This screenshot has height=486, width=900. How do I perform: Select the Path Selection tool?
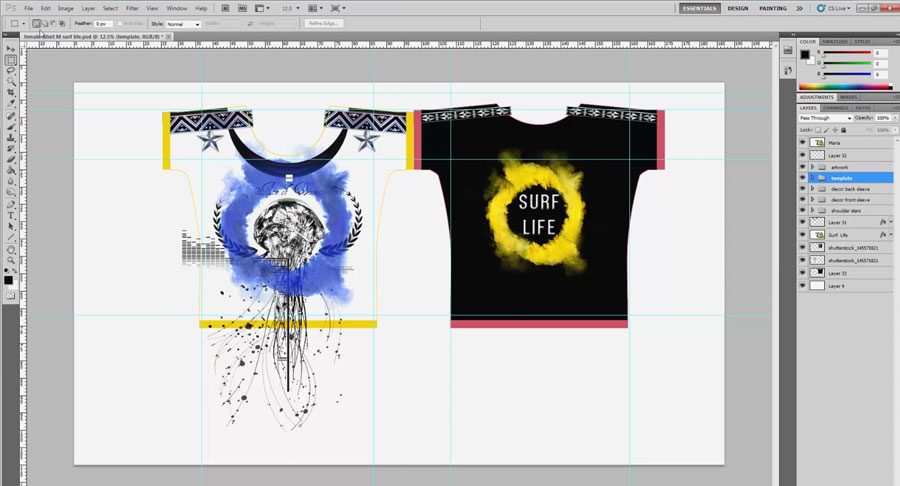11,226
